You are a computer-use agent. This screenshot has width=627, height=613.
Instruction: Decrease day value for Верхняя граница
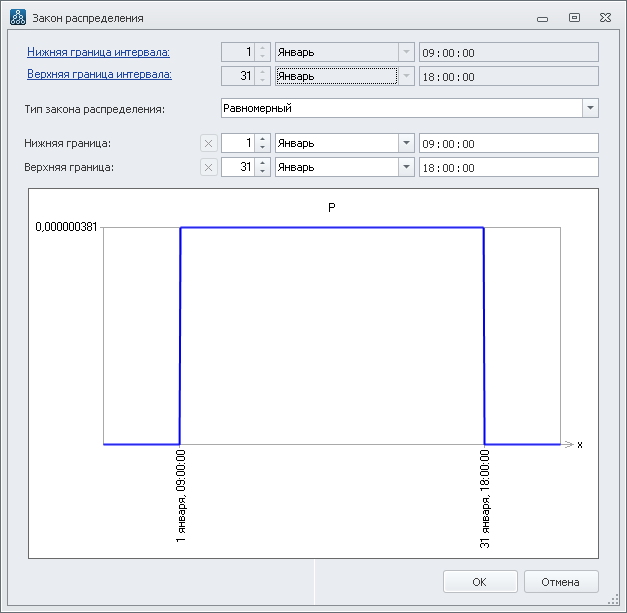point(262,171)
